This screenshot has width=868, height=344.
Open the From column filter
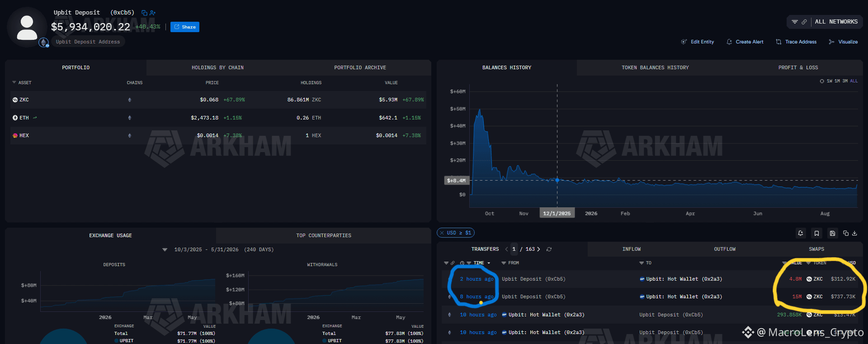coord(504,263)
